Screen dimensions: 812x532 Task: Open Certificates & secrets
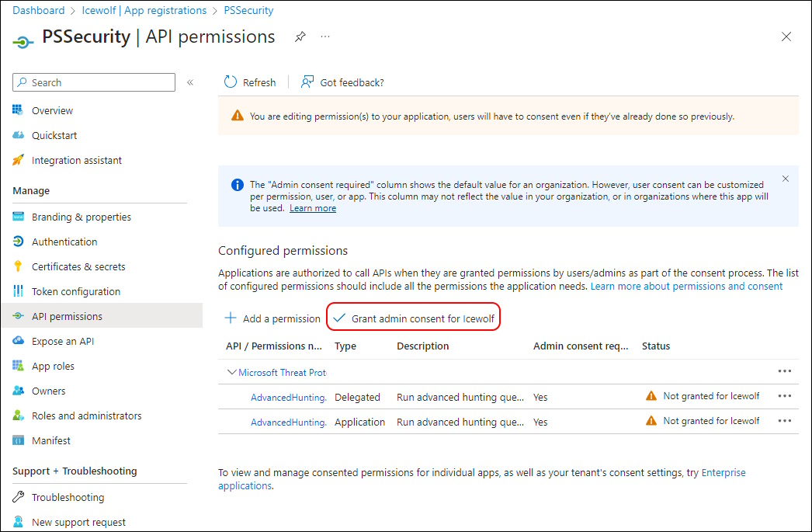[78, 266]
